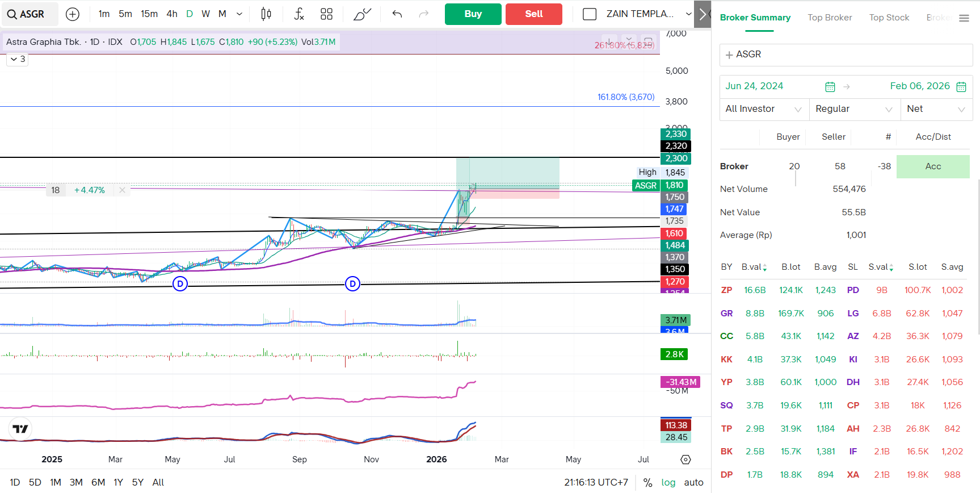Open the Net dropdown

(x=936, y=109)
